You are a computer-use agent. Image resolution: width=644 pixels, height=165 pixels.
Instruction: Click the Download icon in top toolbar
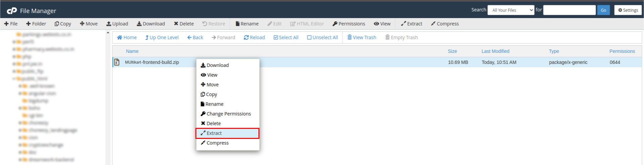pos(139,24)
